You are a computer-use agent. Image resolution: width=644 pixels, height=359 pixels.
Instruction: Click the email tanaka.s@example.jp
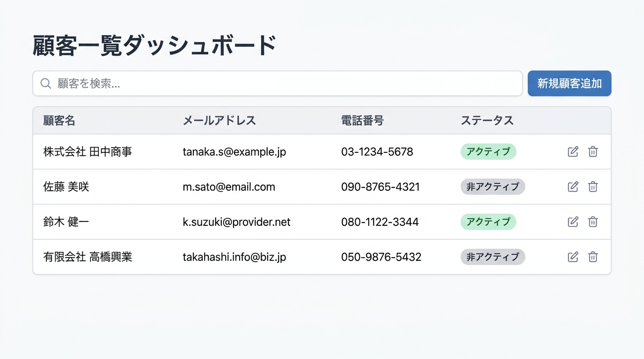coord(234,152)
